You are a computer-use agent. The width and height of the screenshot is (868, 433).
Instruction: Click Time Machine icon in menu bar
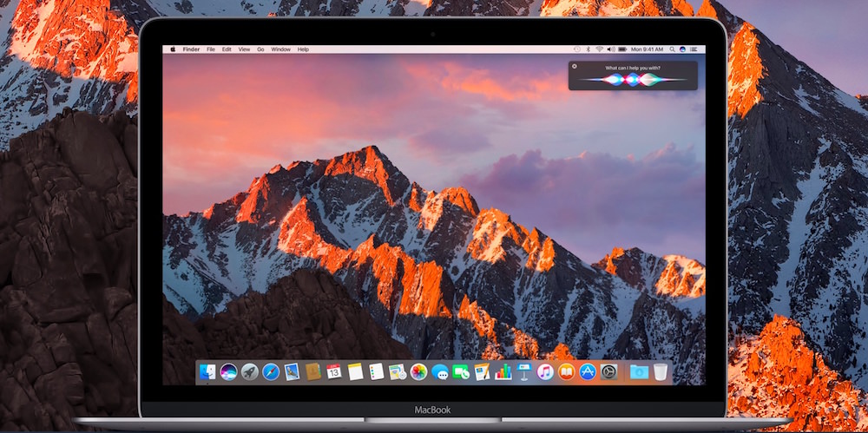pos(577,49)
